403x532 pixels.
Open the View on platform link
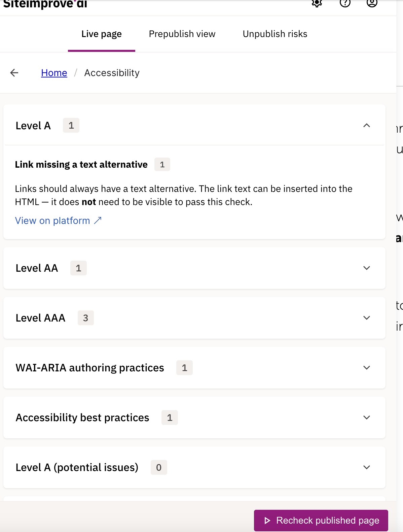click(58, 221)
